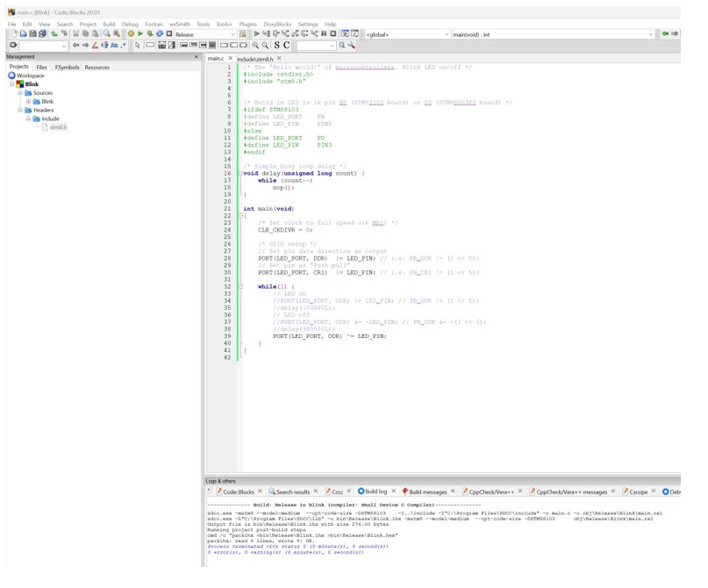Click the show target dialog icon
Image resolution: width=708 pixels, height=588 pixels.
tap(242, 34)
